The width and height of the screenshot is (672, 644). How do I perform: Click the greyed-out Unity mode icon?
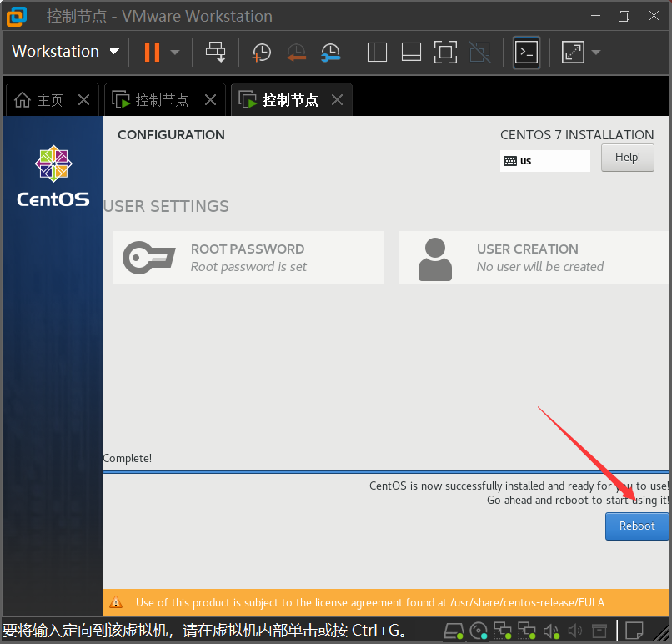tap(480, 53)
